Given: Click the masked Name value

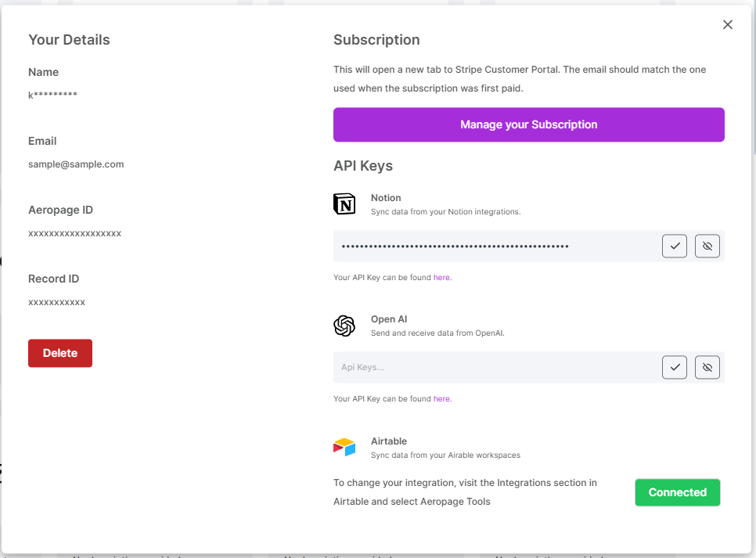Looking at the screenshot, I should tap(52, 95).
